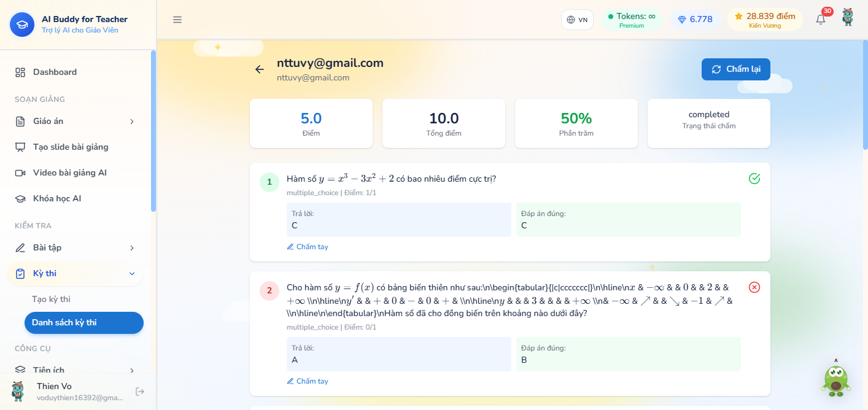This screenshot has height=410, width=868.
Task: Click Chấm tay under question 1
Action: [x=308, y=247]
